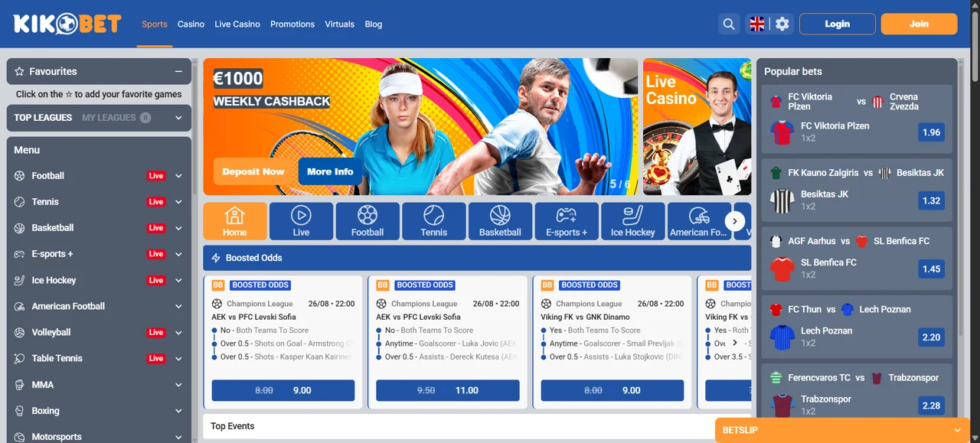This screenshot has height=443, width=980.
Task: Select 9.00 boosted odds Viking FK card
Action: 612,390
